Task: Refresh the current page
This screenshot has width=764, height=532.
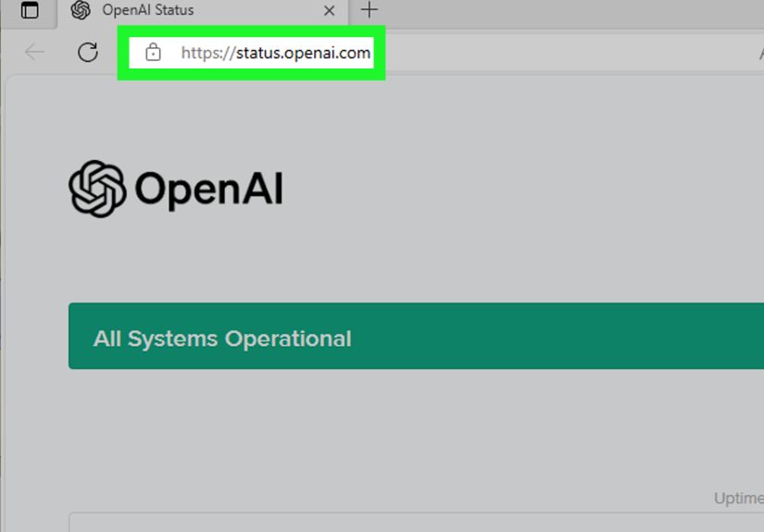Action: [88, 52]
